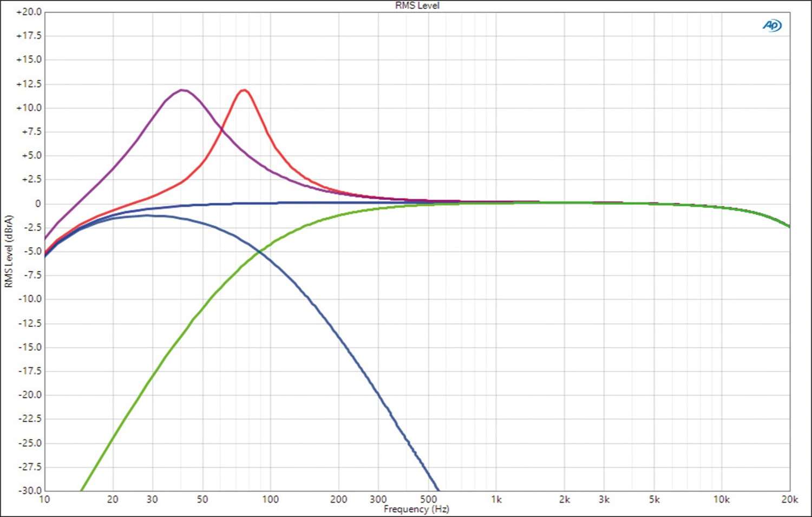
Task: Click the RMS Level graph title
Action: pos(417,5)
